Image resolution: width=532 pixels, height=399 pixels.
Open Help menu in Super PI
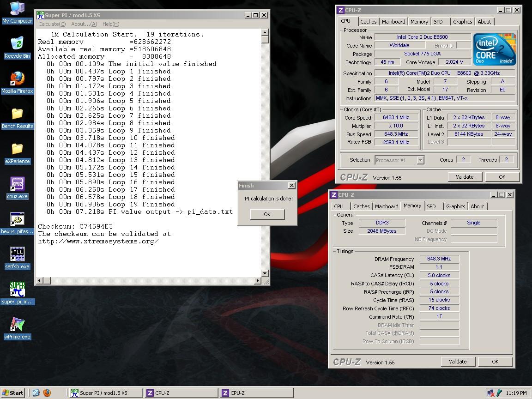[111, 24]
